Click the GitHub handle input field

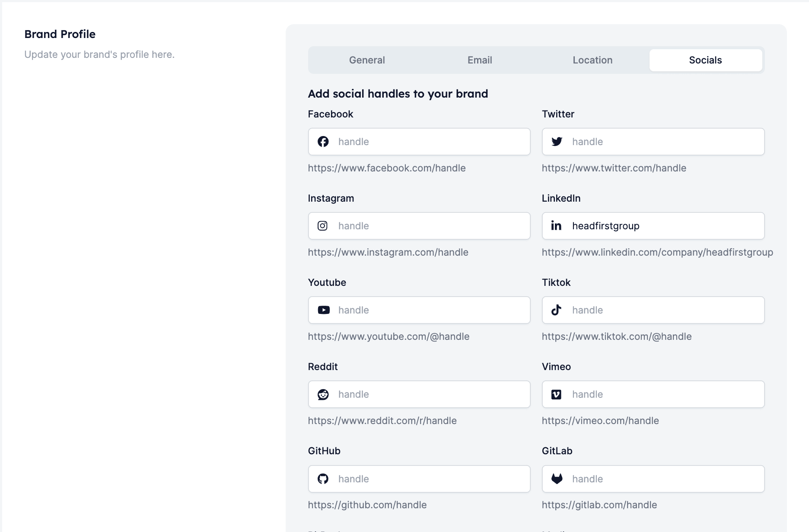pyautogui.click(x=419, y=479)
